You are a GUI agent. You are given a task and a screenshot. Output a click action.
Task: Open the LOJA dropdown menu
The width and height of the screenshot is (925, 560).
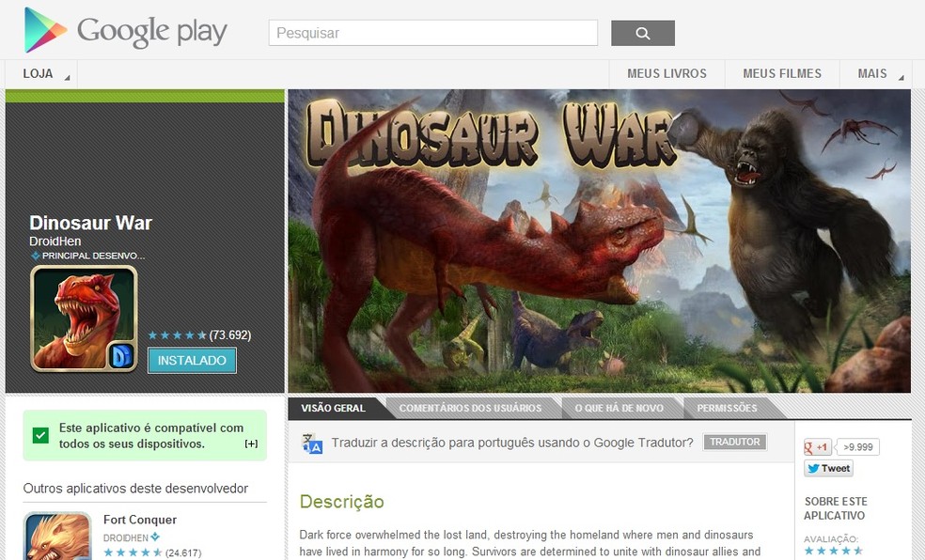tap(41, 73)
